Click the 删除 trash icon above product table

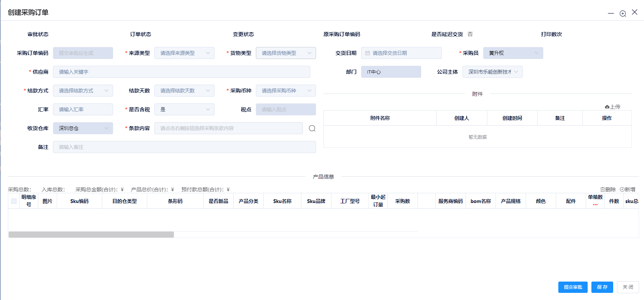603,189
